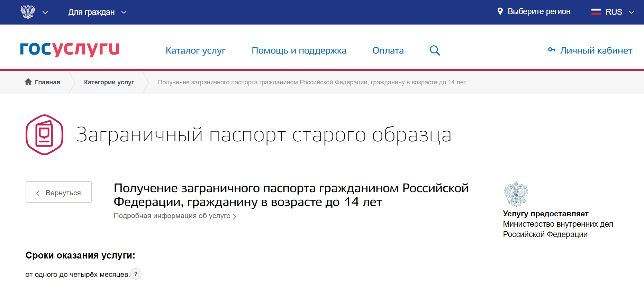Click the red passport service icon
The image size is (644, 291).
pos(44,135)
